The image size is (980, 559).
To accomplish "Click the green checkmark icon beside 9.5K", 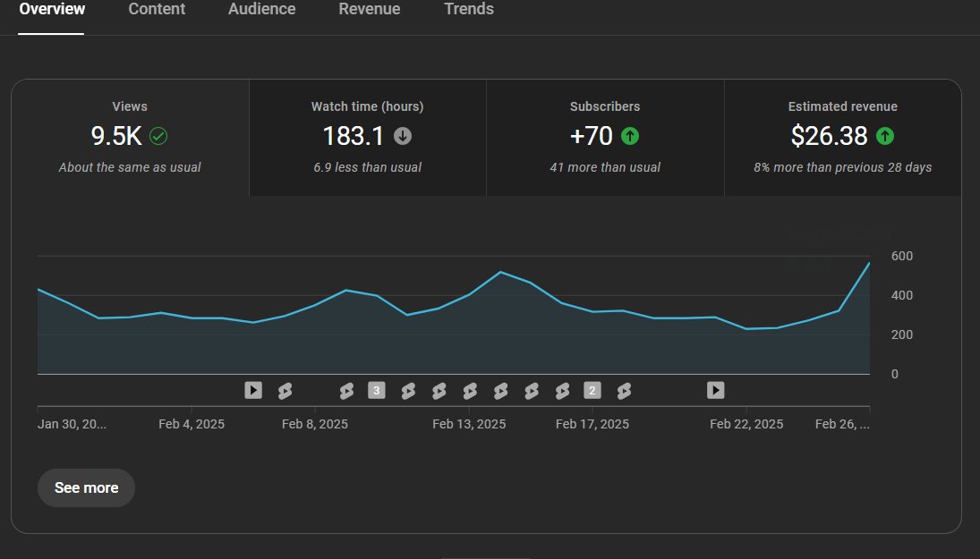I will tap(158, 136).
